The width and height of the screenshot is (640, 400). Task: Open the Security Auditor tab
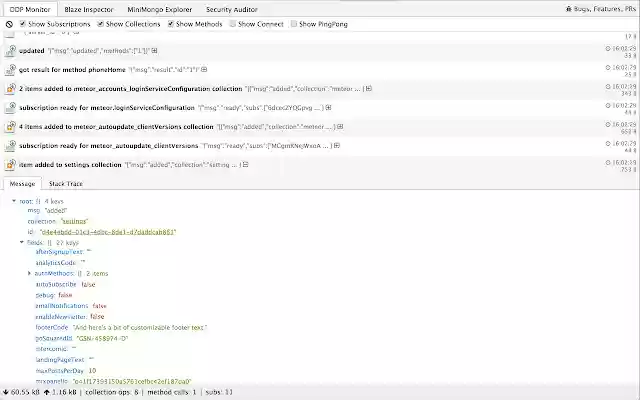tap(231, 9)
